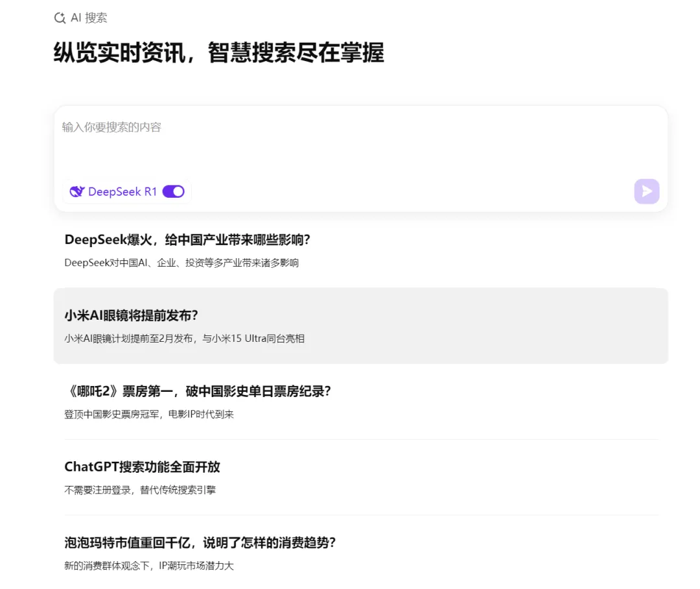Click the DeepSeek whale logo icon
The height and width of the screenshot is (589, 700).
pyautogui.click(x=76, y=192)
